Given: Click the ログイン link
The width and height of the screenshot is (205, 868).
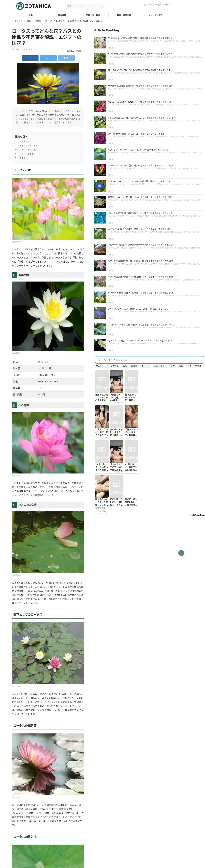Looking at the screenshot, I should [x=167, y=5].
